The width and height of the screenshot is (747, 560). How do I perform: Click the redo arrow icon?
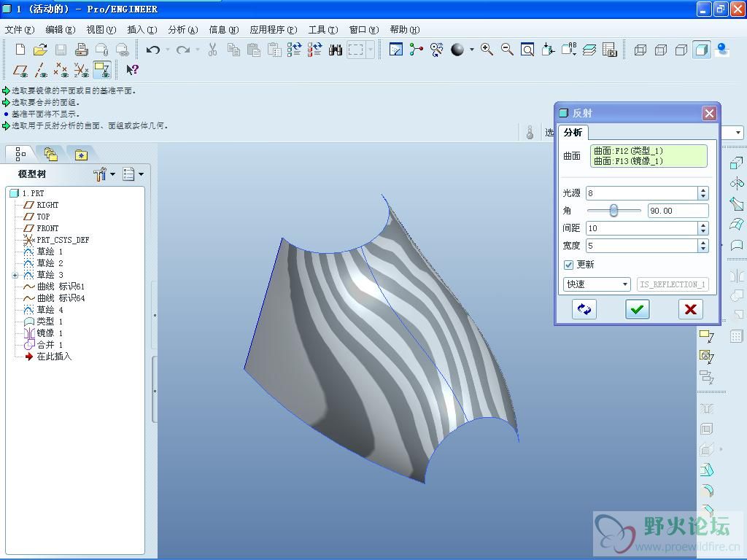tap(183, 50)
